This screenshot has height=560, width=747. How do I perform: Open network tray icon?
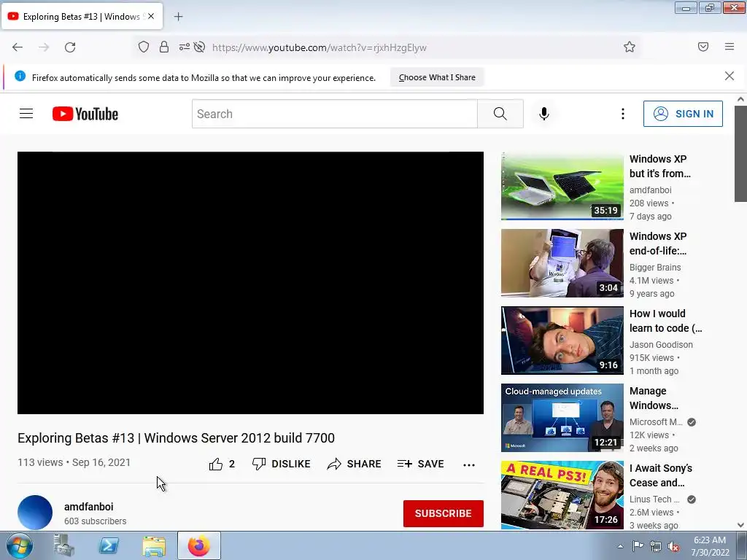coord(656,546)
